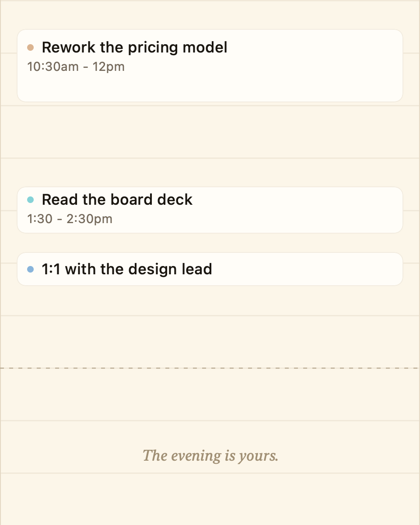Select the Rework the pricing model title text

(x=134, y=47)
